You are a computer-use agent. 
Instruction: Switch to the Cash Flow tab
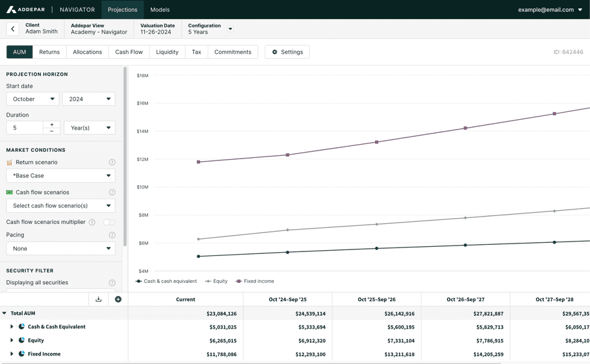coord(128,52)
